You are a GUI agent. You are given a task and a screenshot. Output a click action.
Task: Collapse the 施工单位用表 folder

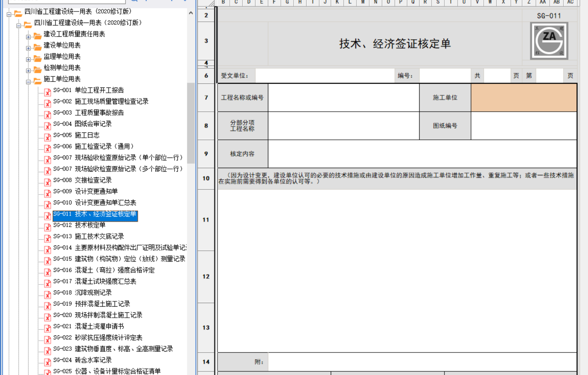28,82
